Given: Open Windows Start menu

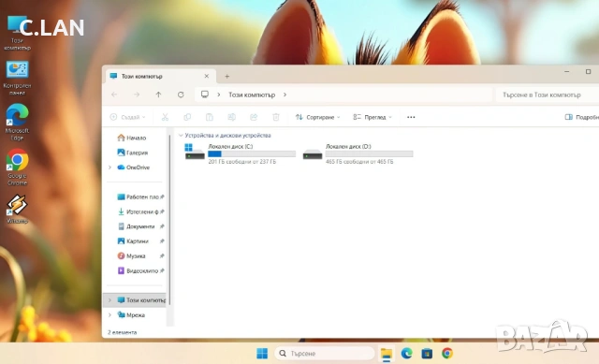Looking at the screenshot, I should coord(262,354).
